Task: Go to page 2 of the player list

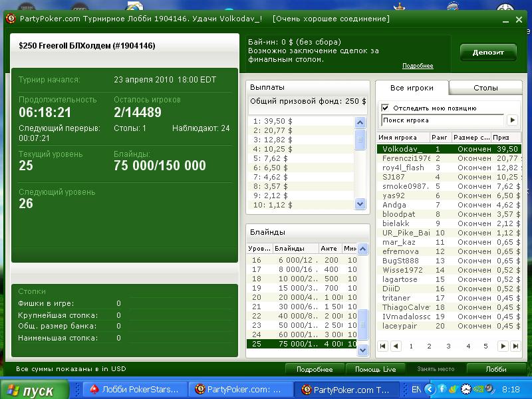Action: (429, 346)
